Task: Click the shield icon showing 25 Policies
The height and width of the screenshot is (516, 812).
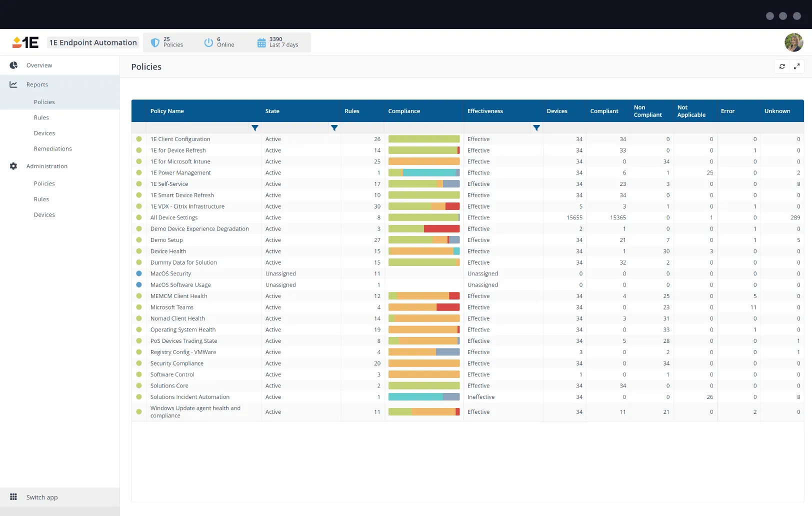Action: point(155,42)
